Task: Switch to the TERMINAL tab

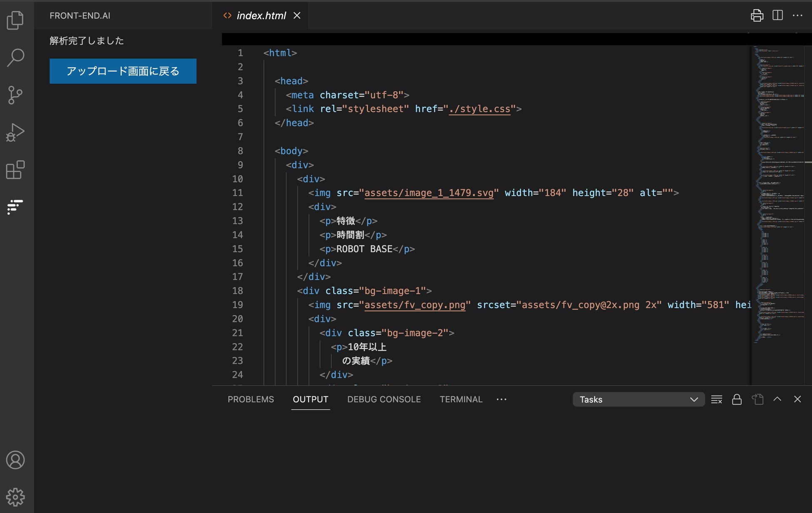Action: [x=461, y=399]
